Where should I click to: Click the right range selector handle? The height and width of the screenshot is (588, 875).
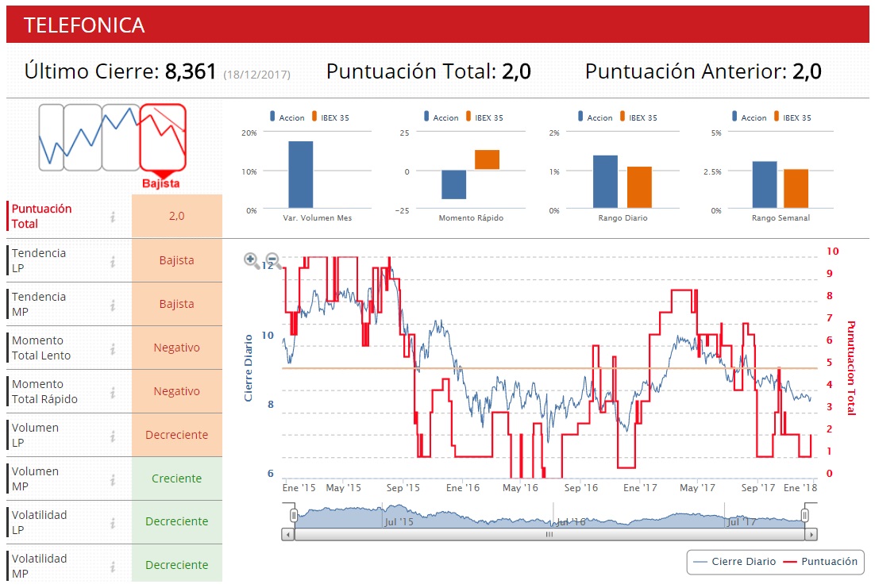804,515
